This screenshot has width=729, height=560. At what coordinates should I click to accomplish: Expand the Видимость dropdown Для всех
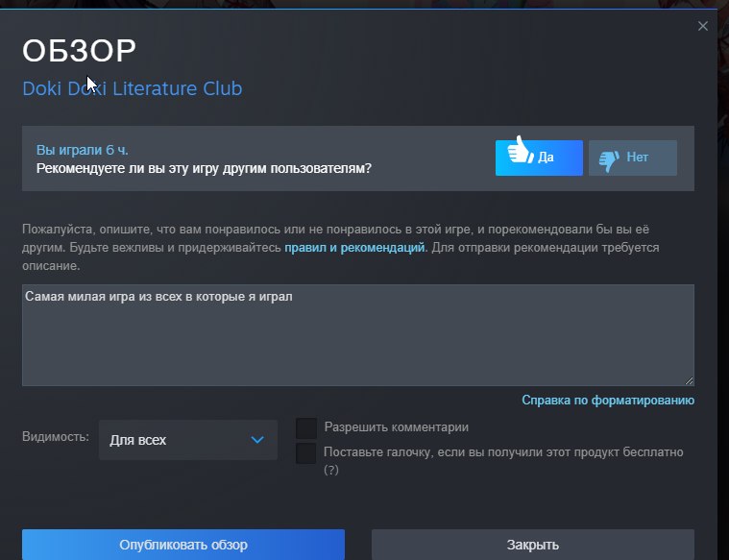pos(188,440)
